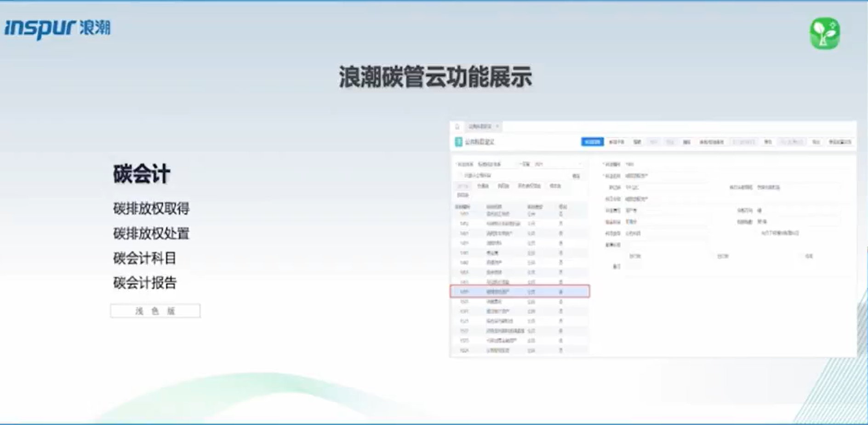This screenshot has height=425, width=868.
Task: Click the 碳会计 heading
Action: point(142,174)
